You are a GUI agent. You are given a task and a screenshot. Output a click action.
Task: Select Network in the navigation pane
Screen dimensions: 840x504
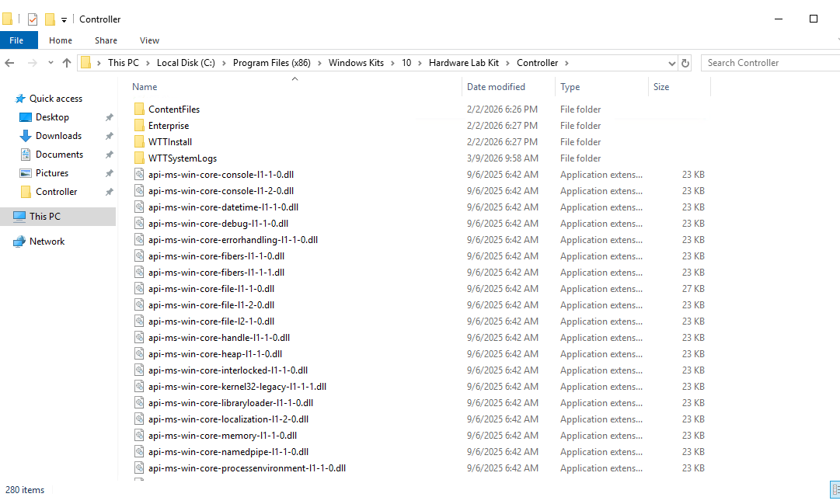pos(47,242)
